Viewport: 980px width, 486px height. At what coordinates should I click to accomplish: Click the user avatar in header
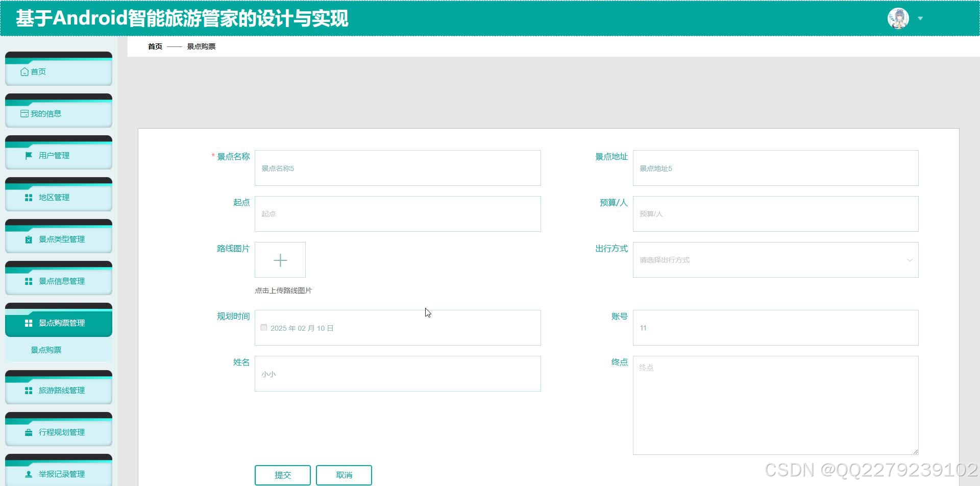pos(898,18)
